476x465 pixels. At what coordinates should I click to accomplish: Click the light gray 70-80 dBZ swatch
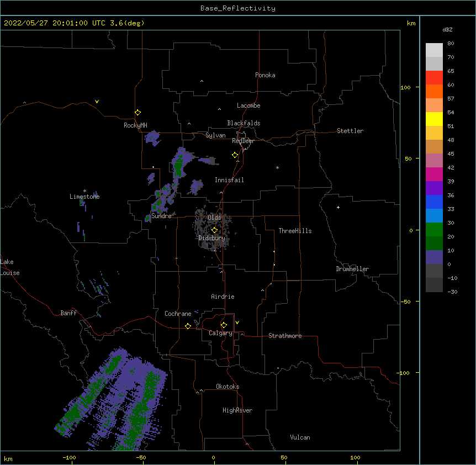click(x=434, y=50)
